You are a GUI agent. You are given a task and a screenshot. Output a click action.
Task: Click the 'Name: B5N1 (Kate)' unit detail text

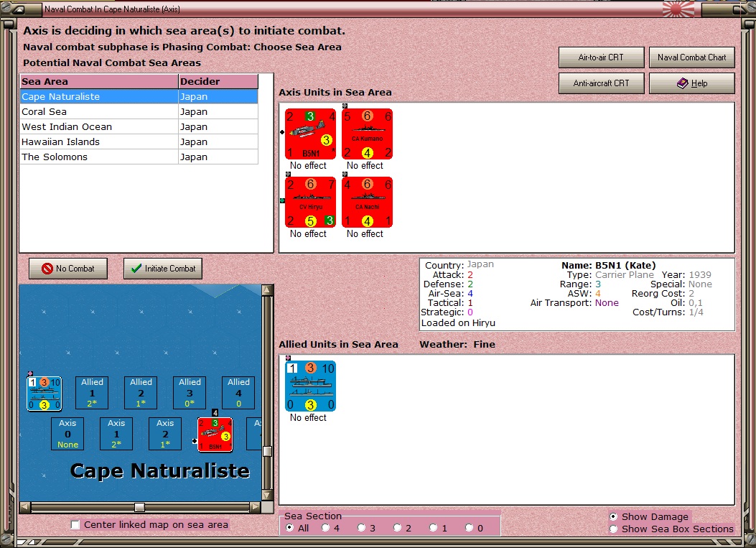click(x=609, y=265)
